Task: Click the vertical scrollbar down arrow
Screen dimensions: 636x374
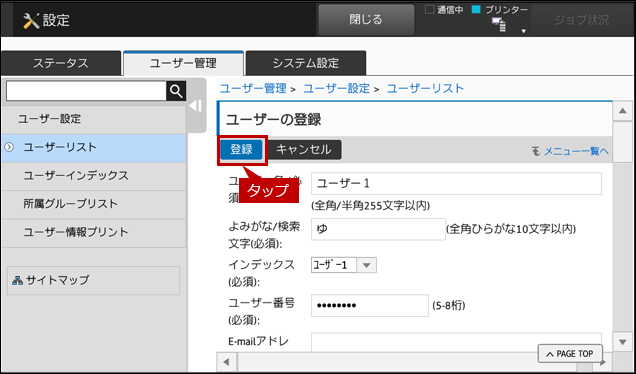Action: pyautogui.click(x=623, y=342)
